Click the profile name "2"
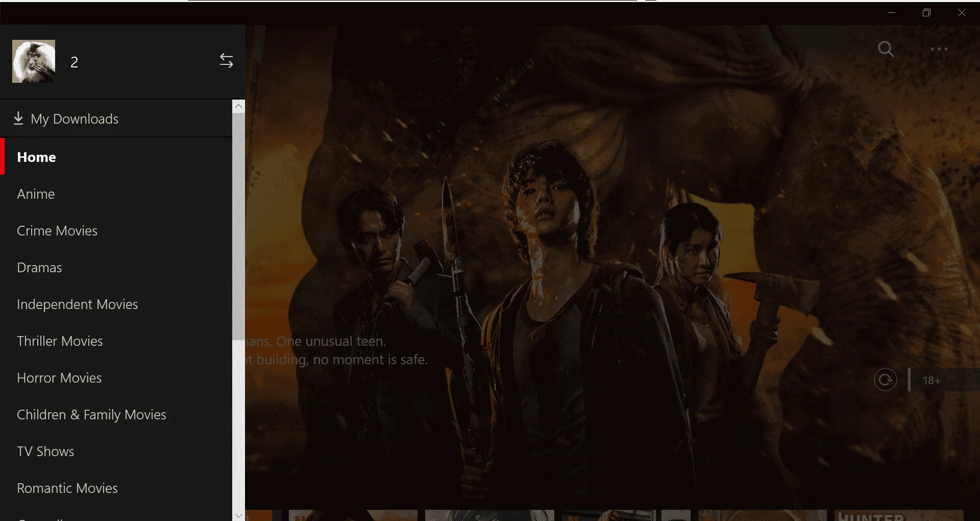980x521 pixels. click(75, 62)
